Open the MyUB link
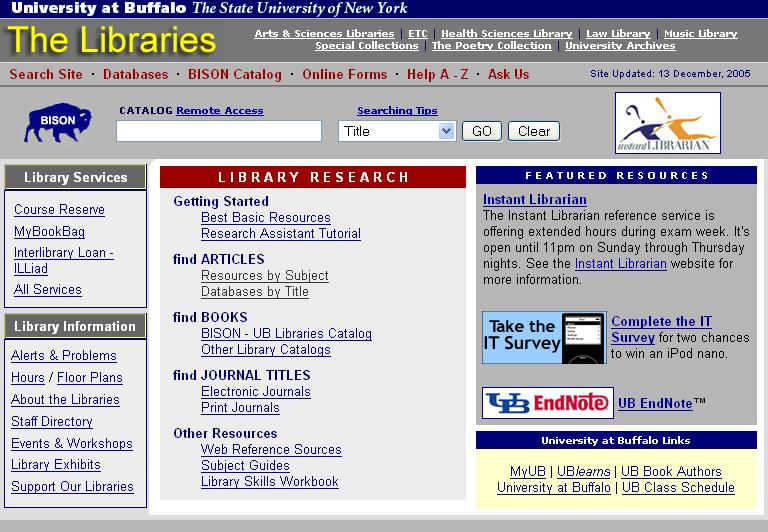Screen dimensions: 768x532 (x=528, y=472)
